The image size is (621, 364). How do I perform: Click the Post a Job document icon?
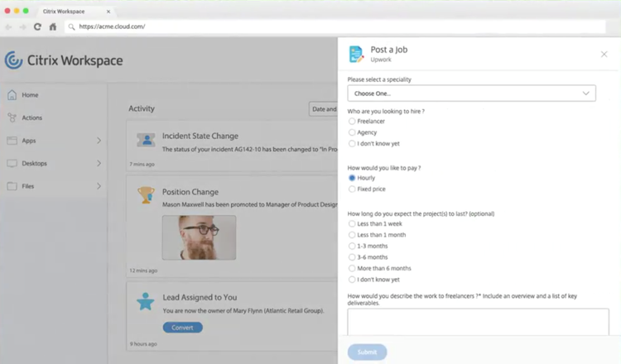(356, 55)
